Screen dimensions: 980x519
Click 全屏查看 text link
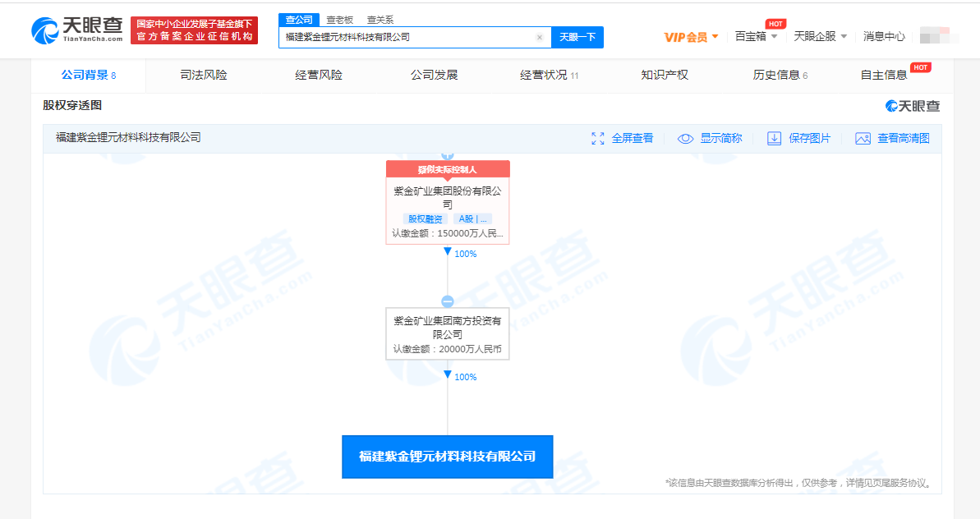(633, 139)
